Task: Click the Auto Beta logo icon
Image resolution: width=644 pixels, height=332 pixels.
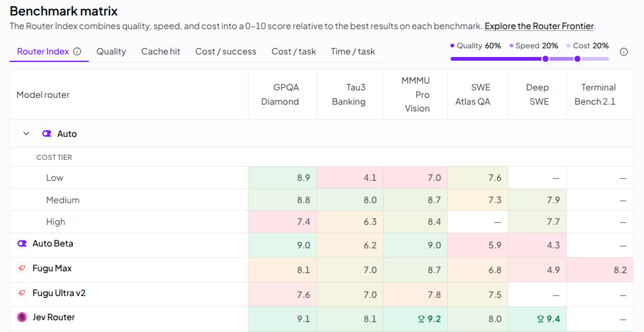Action: coord(22,243)
